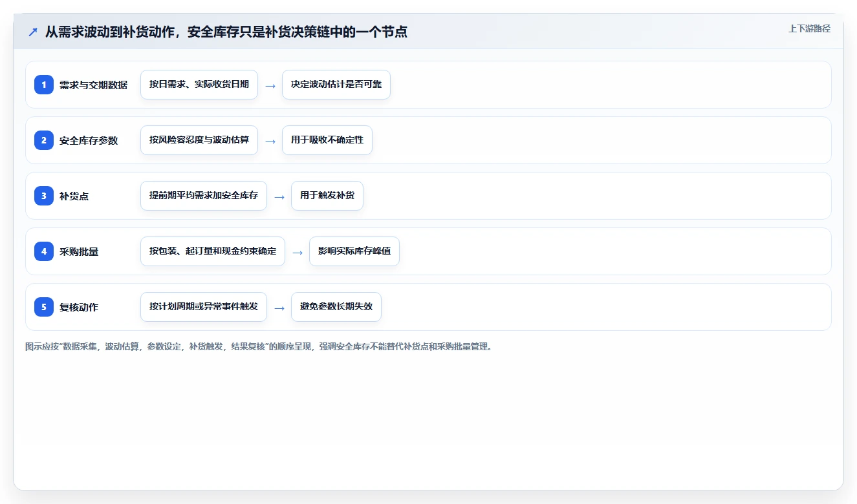Click the 决定波动估计是否可靠 chip
This screenshot has width=857, height=504.
coord(336,85)
